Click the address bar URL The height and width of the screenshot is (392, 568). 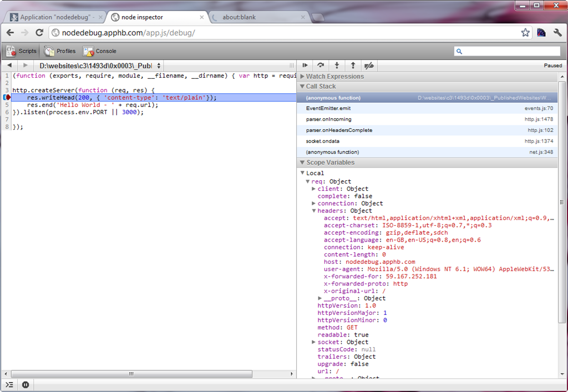tap(128, 33)
